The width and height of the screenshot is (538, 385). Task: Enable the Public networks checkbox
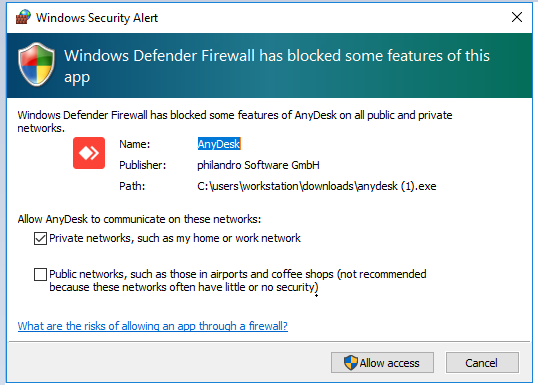pos(40,274)
